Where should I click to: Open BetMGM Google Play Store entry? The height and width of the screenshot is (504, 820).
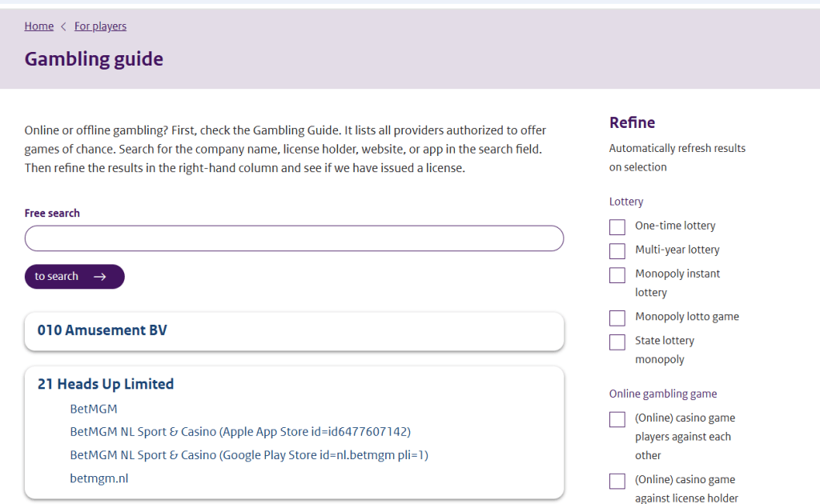pyautogui.click(x=249, y=455)
